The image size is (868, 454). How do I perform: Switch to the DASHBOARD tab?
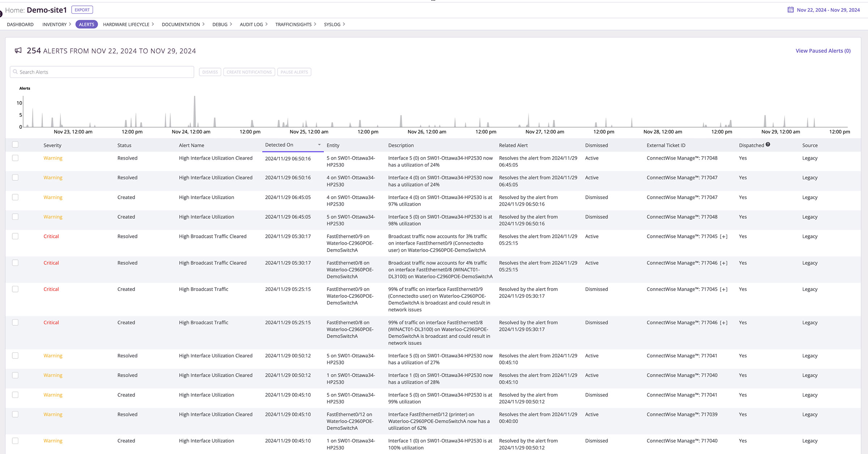coord(20,24)
